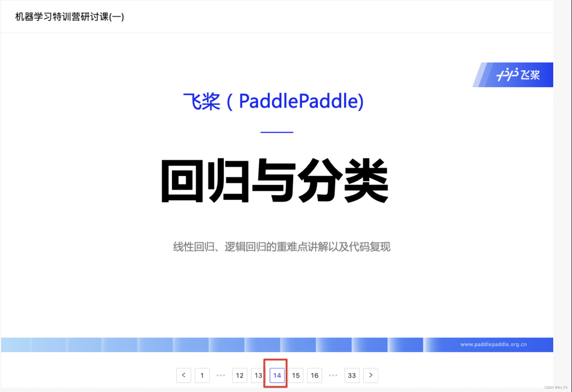Go to next page with right arrow
This screenshot has height=392, width=572.
click(371, 375)
